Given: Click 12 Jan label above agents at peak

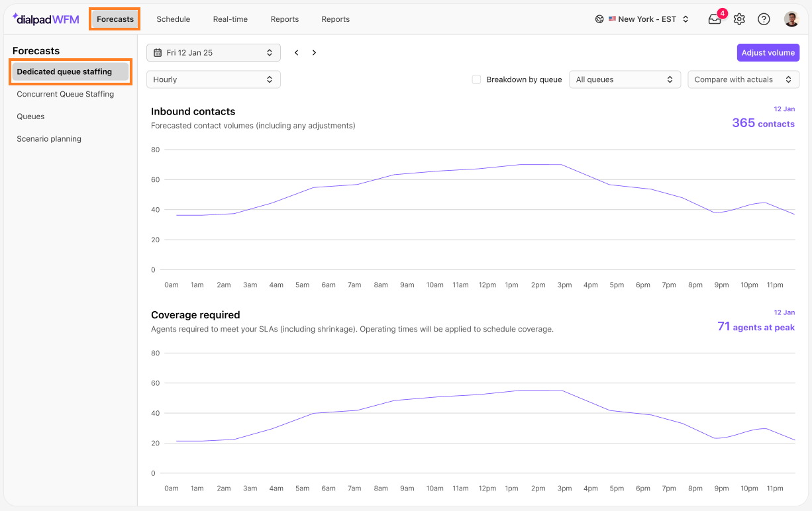Looking at the screenshot, I should [x=784, y=312].
